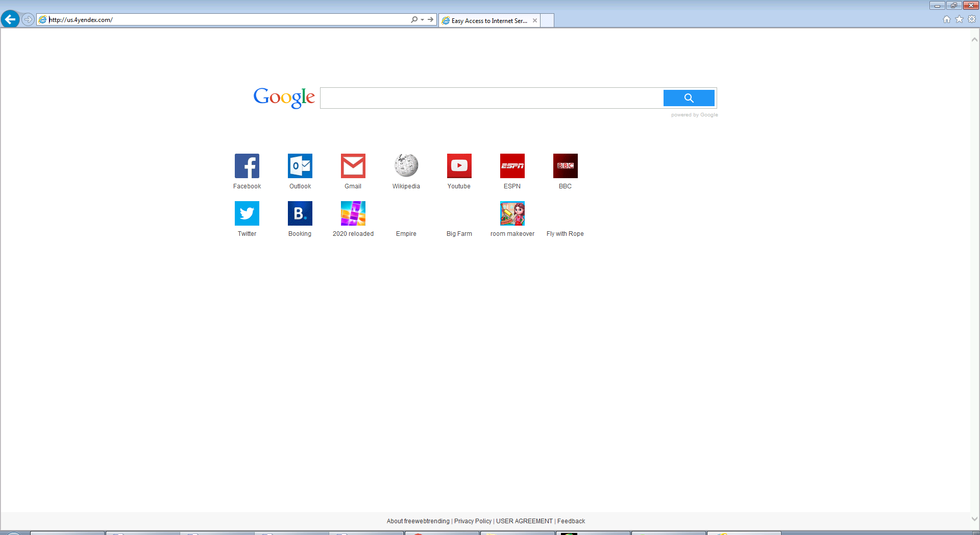Open the Favorites star icon
The width and height of the screenshot is (980, 535).
[959, 19]
